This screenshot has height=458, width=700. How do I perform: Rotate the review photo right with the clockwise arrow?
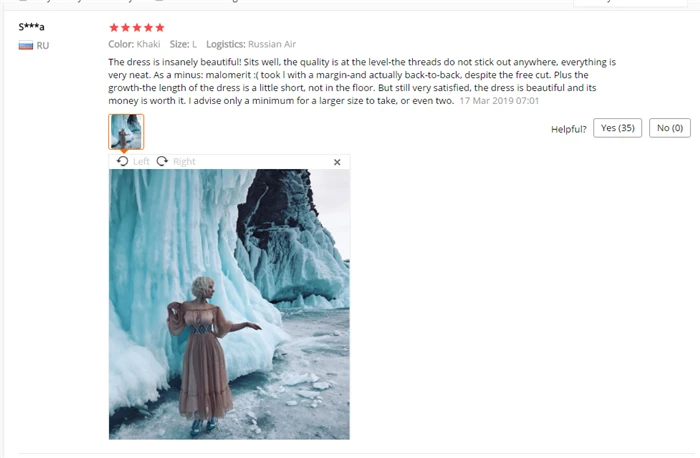point(162,161)
